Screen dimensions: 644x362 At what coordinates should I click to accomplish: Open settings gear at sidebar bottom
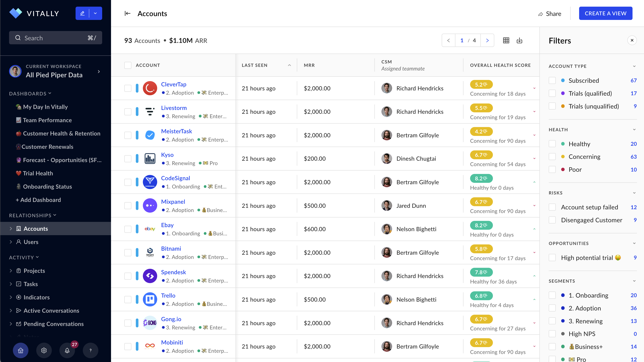[x=44, y=350]
